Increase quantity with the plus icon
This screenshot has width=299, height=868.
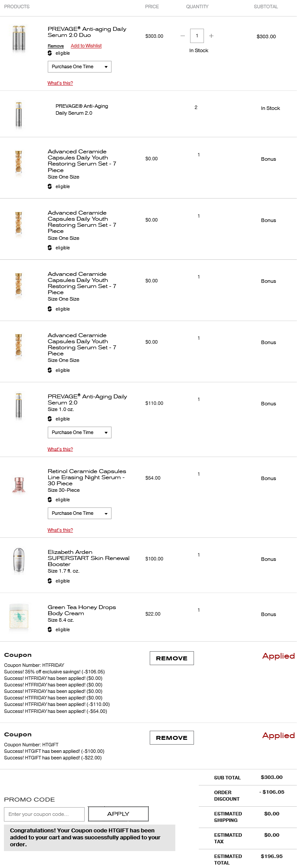[x=211, y=36]
